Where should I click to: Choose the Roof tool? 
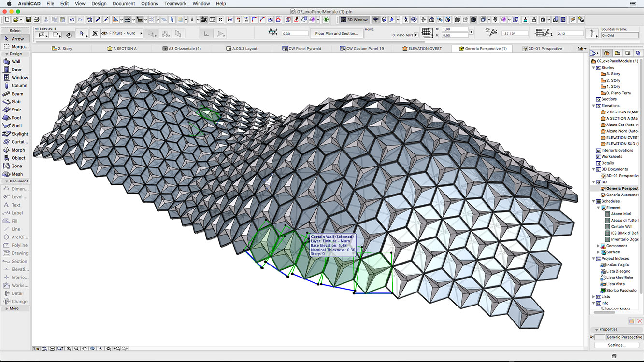[17, 117]
